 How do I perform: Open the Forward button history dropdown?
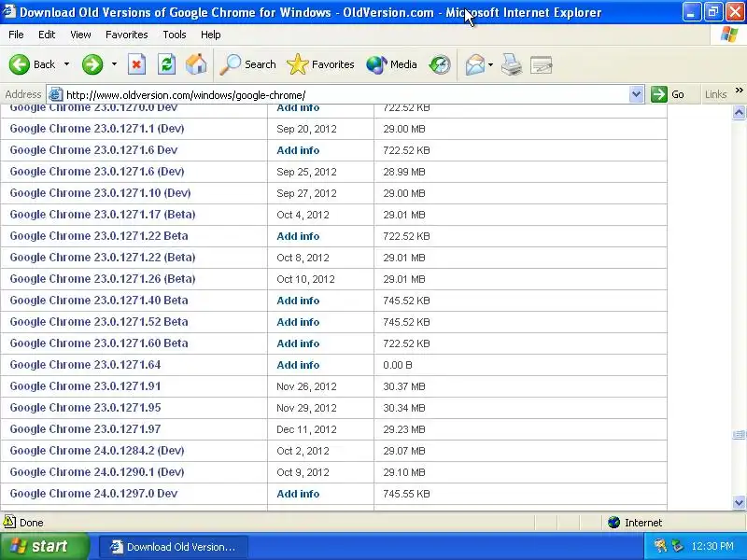[114, 64]
